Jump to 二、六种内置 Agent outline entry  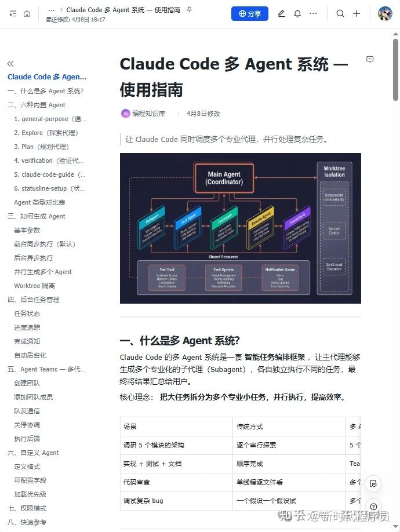point(37,105)
